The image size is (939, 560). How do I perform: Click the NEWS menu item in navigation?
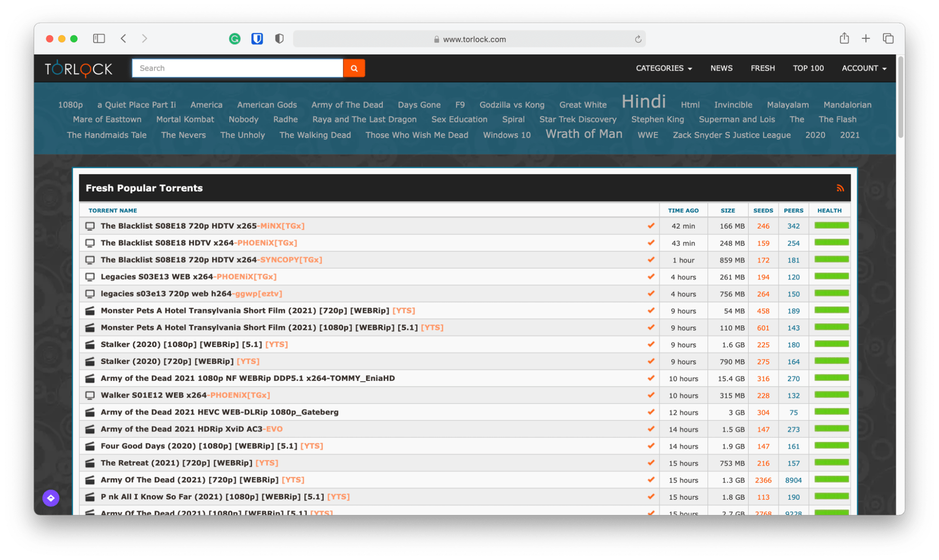(722, 67)
